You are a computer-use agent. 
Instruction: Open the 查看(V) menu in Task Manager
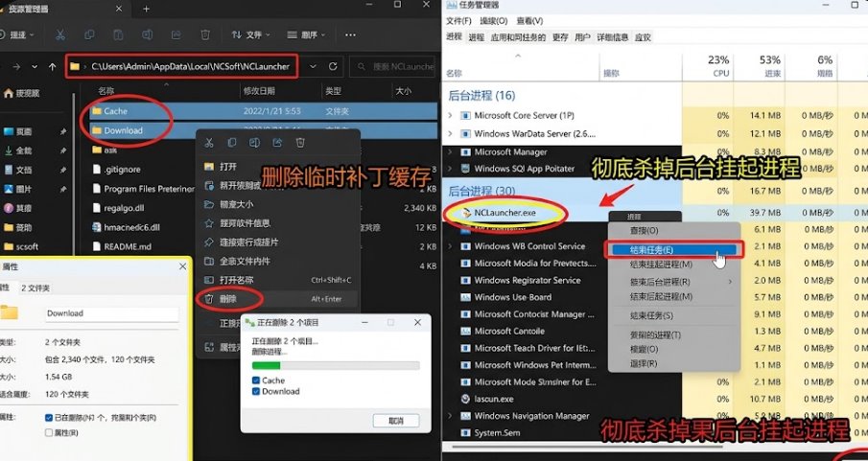tap(529, 21)
